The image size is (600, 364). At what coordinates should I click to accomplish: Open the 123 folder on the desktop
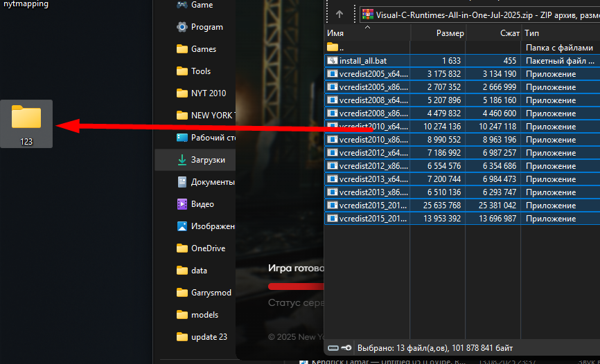click(26, 123)
